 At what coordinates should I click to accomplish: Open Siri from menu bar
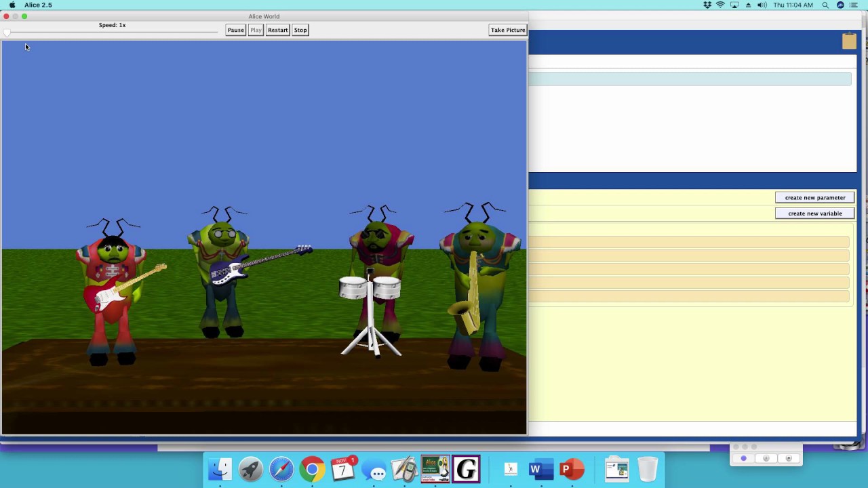[x=840, y=5]
